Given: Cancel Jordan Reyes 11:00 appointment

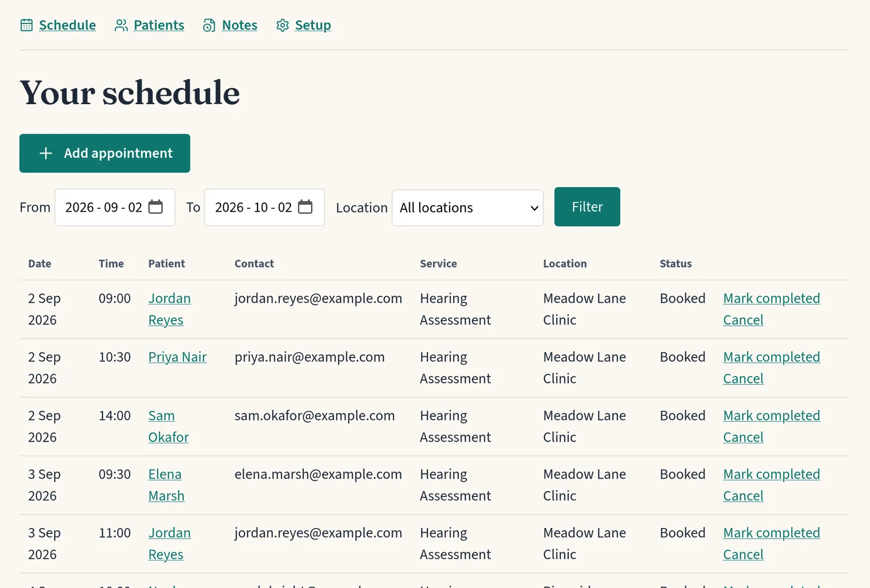Looking at the screenshot, I should pyautogui.click(x=743, y=555).
